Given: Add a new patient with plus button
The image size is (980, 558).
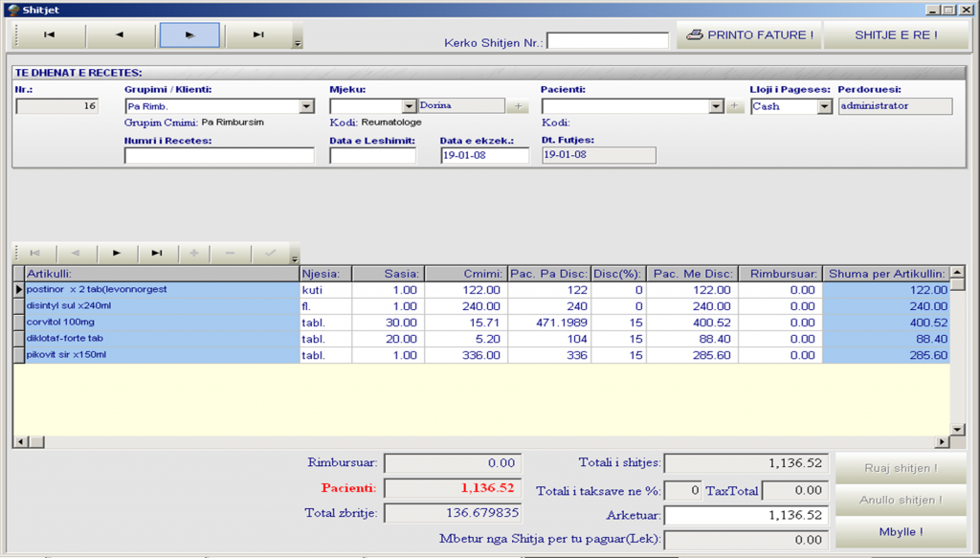Looking at the screenshot, I should 735,106.
